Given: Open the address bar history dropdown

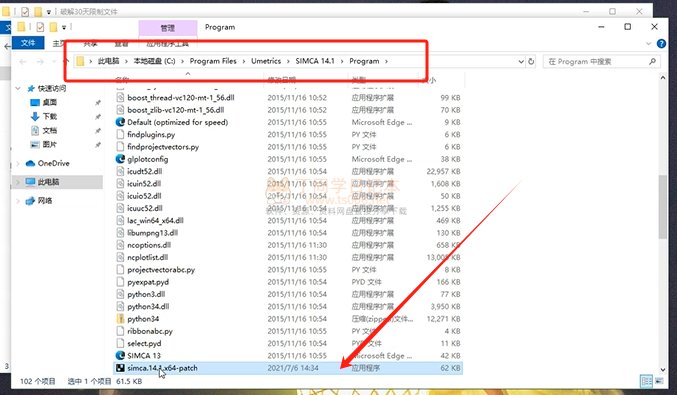Looking at the screenshot, I should [x=521, y=62].
